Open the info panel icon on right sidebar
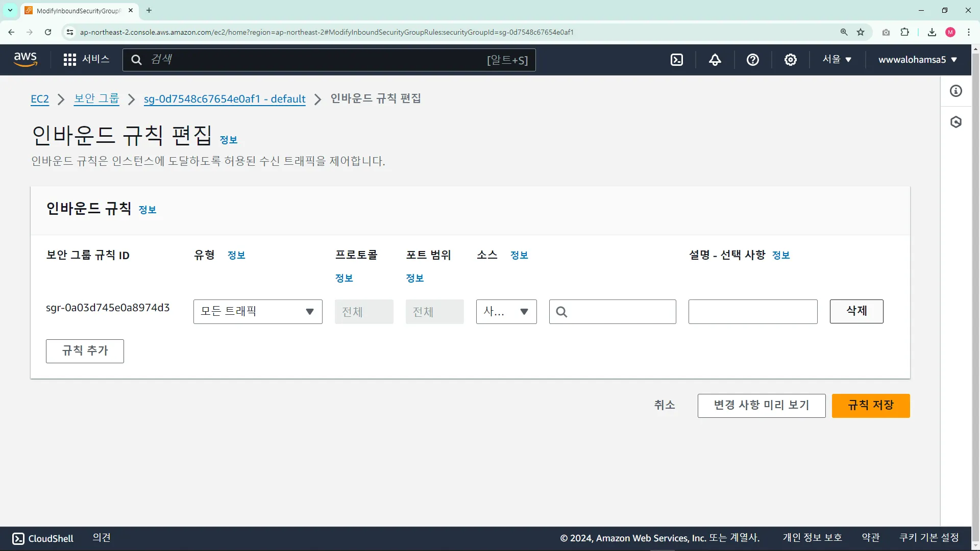The image size is (980, 551). [956, 91]
